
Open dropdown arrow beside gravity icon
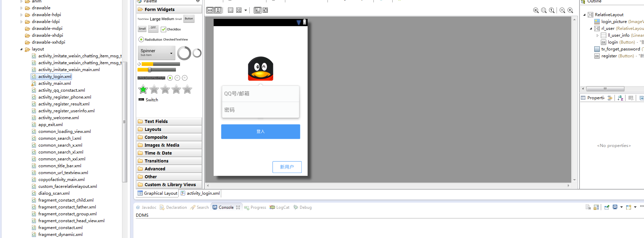point(246,10)
